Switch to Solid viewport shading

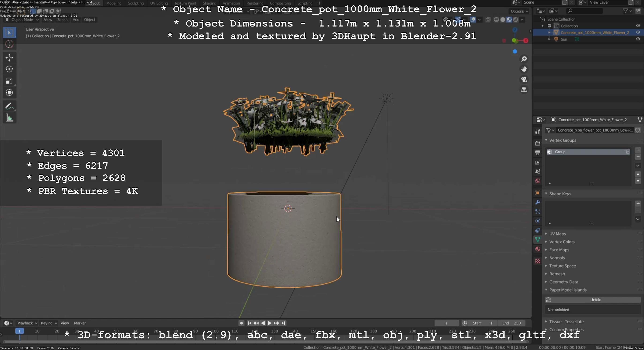click(503, 20)
